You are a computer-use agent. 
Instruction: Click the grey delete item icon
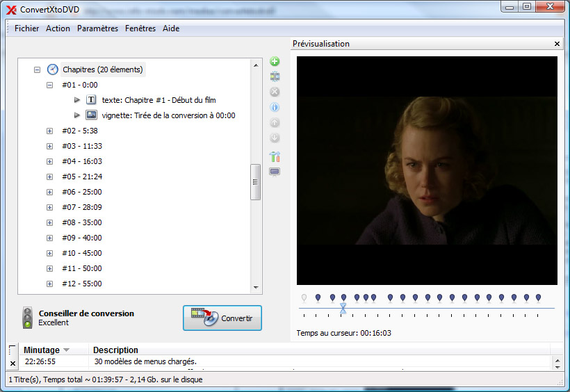pos(275,92)
